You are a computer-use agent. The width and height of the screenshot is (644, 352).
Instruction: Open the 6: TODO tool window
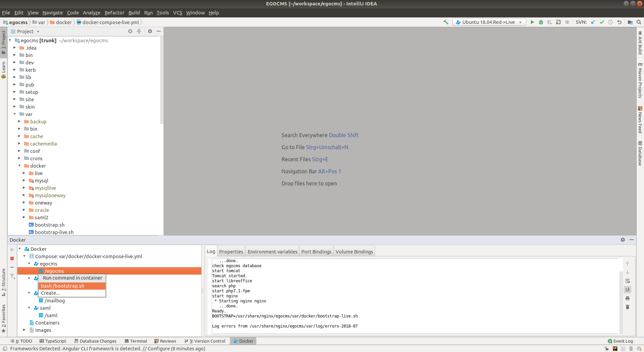tap(21, 341)
